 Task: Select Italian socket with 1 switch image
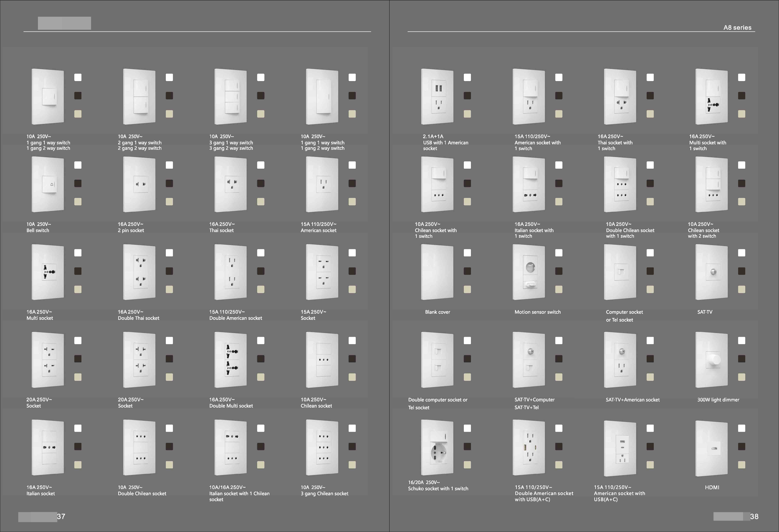[529, 184]
